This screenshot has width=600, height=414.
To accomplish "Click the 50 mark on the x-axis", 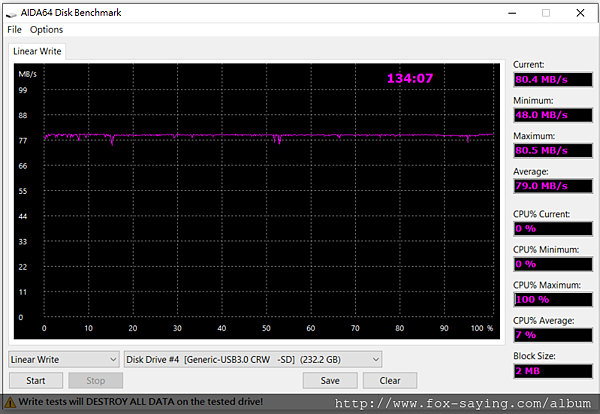I will 266,328.
